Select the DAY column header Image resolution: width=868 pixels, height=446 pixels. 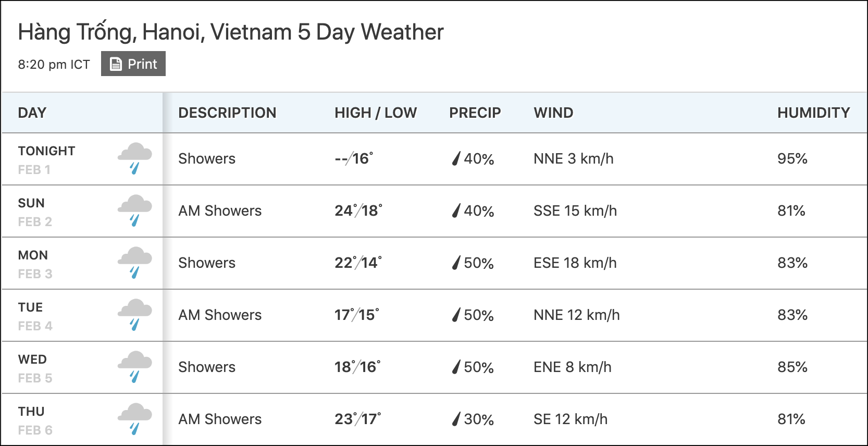click(32, 113)
